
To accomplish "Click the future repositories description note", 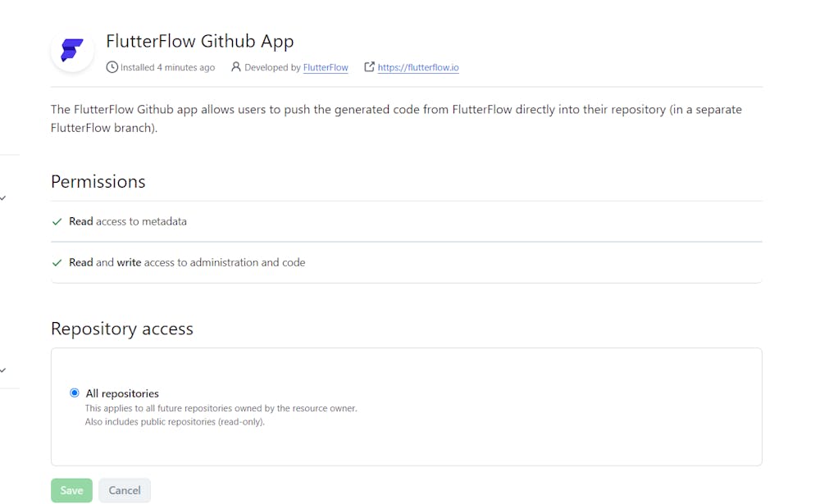I will (221, 408).
